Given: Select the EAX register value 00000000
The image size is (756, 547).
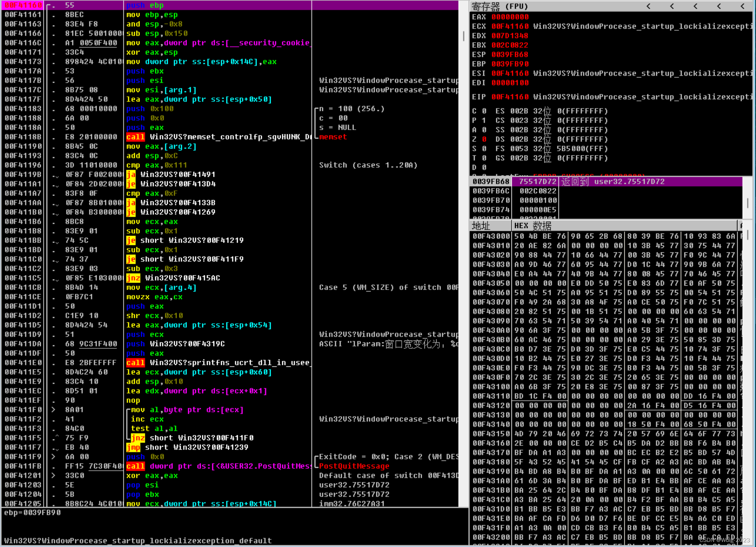Looking at the screenshot, I should (510, 17).
